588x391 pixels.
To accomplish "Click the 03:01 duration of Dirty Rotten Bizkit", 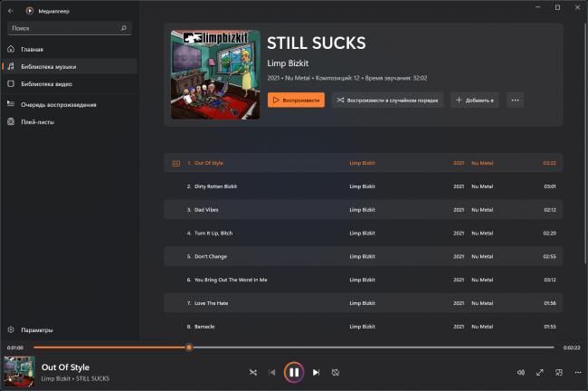I will coord(550,186).
